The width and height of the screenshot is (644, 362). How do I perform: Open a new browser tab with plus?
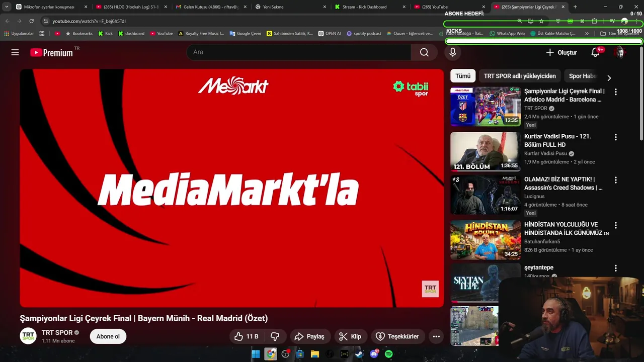[x=575, y=7]
